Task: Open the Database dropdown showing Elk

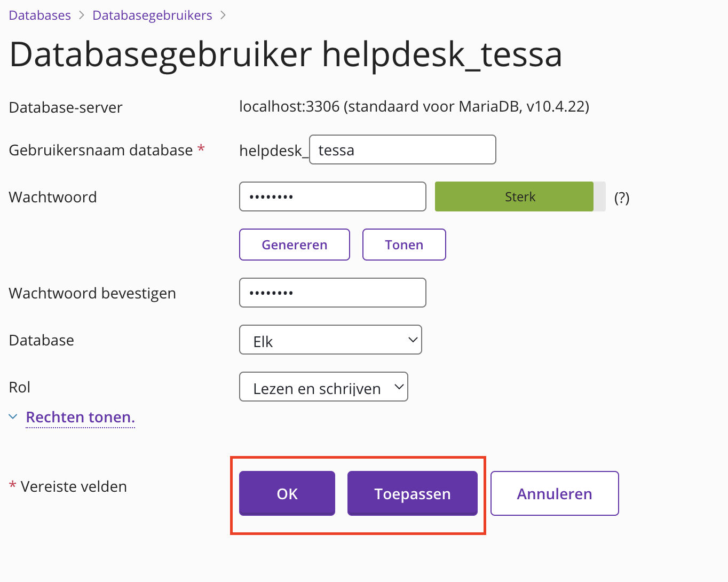Action: 330,340
